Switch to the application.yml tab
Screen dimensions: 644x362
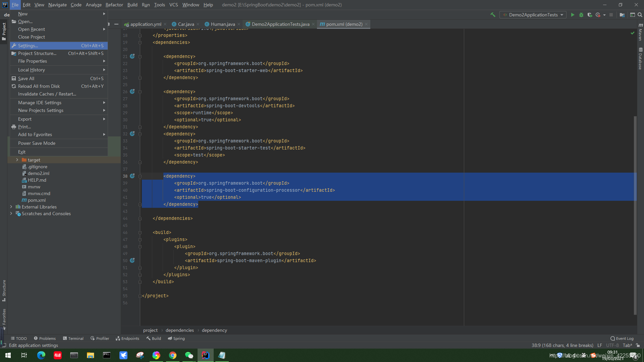click(x=146, y=24)
